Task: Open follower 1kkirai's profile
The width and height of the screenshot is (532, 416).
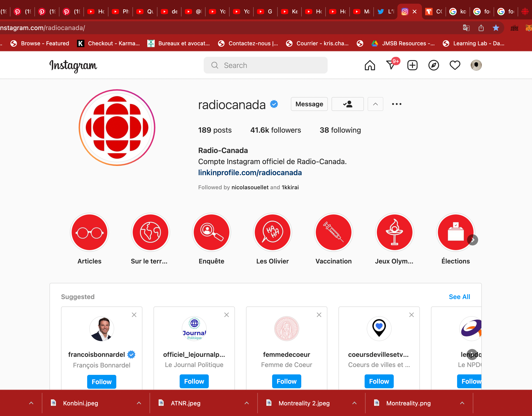Action: pos(290,187)
